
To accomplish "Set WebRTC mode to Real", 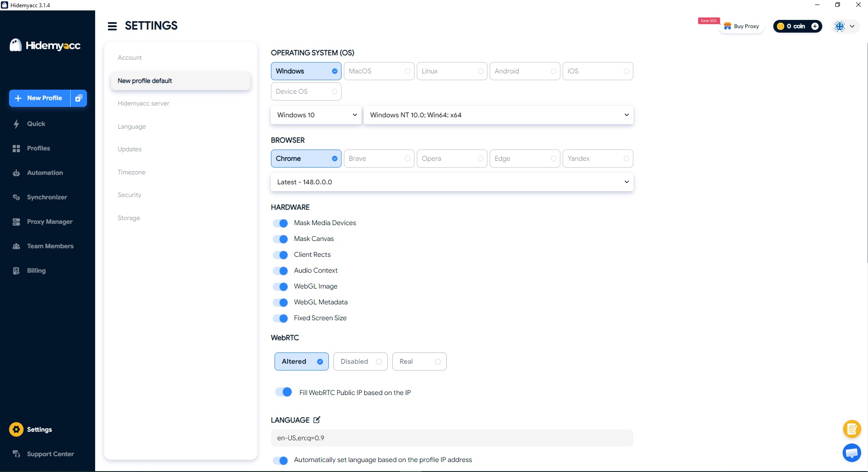I will point(420,361).
